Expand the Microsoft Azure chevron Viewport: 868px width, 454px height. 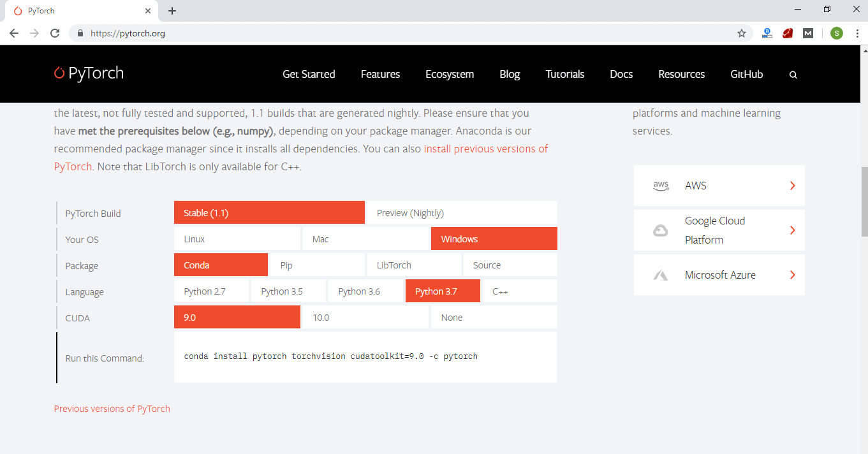coord(793,275)
